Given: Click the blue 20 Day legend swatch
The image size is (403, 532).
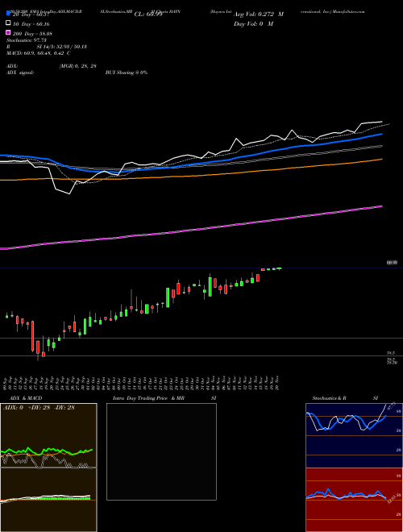Looking at the screenshot, I should (8, 14).
